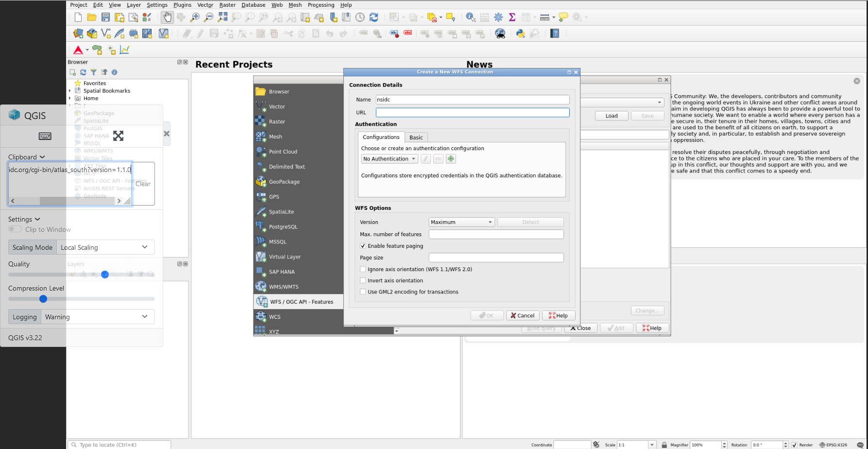Click Help in Data Source Manager
The image size is (868, 449).
pos(652,328)
